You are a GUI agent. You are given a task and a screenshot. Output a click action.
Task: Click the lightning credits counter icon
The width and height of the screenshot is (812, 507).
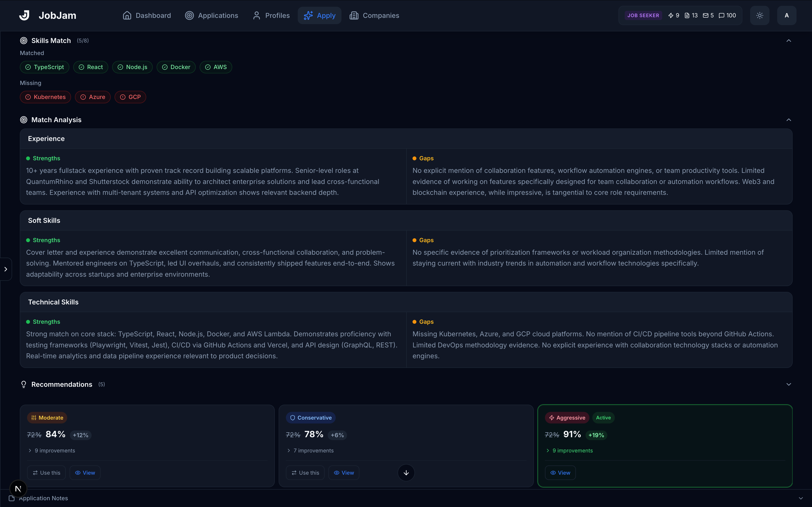point(671,15)
